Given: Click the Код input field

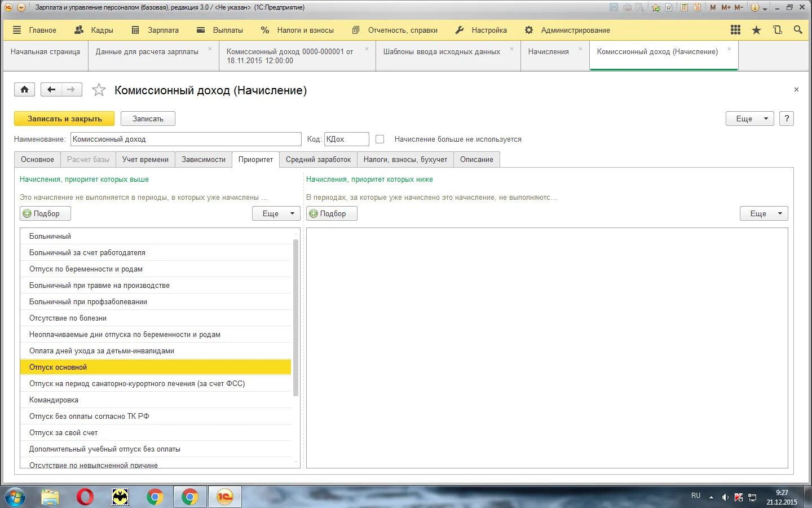Looking at the screenshot, I should [347, 139].
